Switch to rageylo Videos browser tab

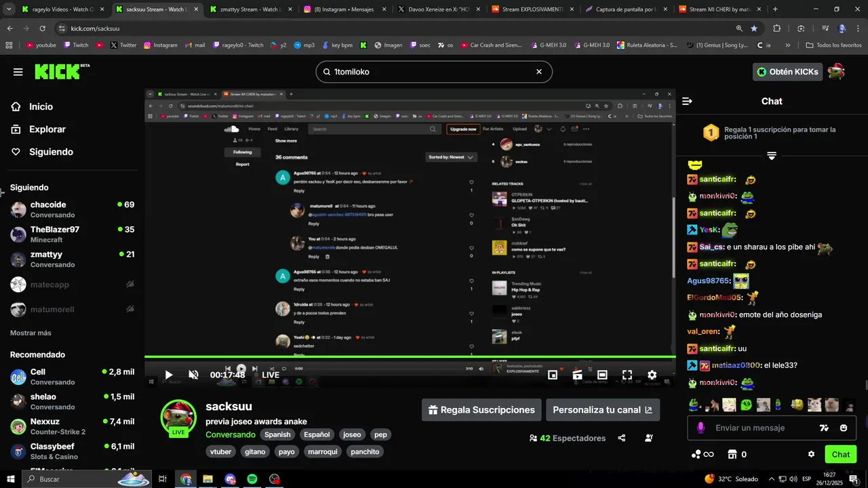click(x=62, y=9)
